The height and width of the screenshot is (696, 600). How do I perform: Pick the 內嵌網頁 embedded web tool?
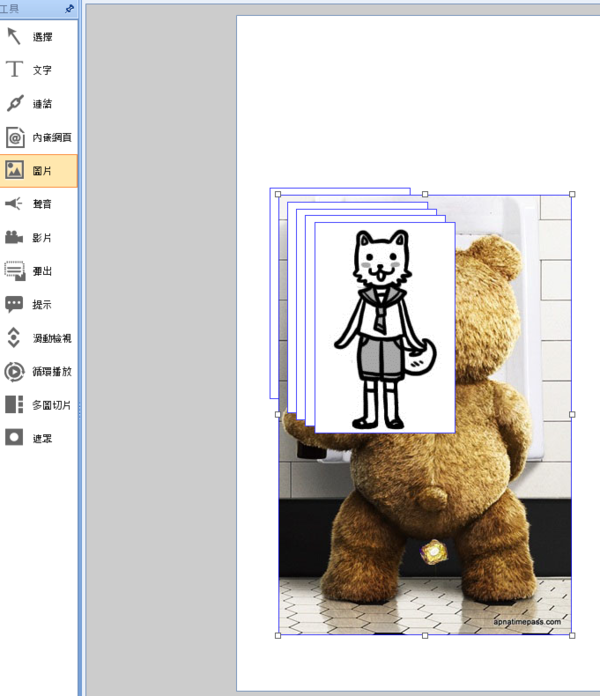coord(38,137)
